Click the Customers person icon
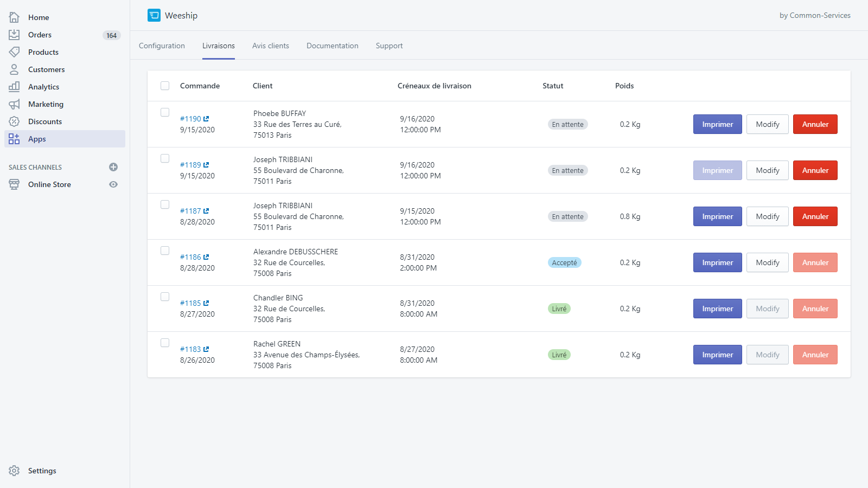868x488 pixels. (x=14, y=69)
